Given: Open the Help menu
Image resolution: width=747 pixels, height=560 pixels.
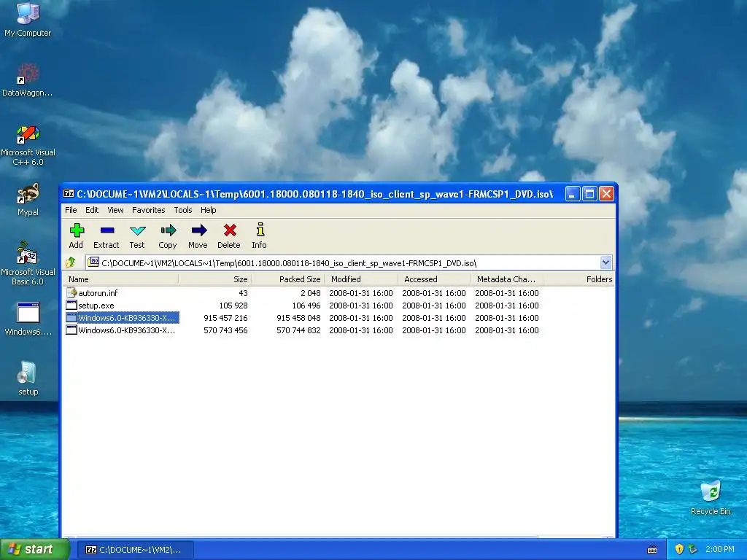Looking at the screenshot, I should [x=208, y=210].
